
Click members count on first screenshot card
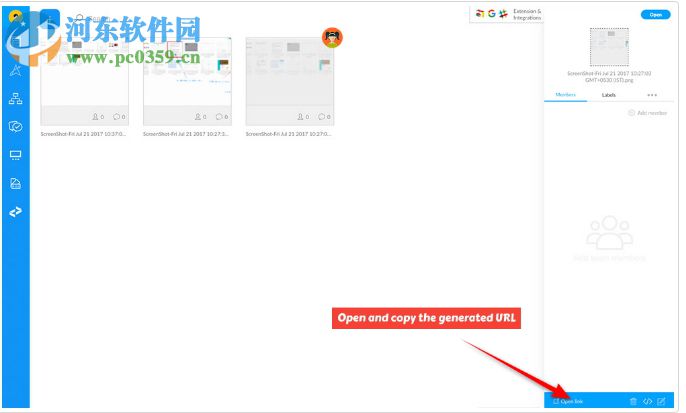click(98, 117)
